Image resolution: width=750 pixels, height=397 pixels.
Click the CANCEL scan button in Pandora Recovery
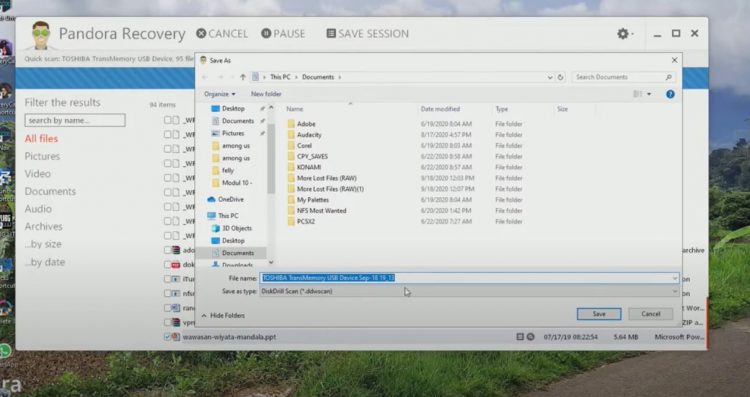[x=222, y=33]
